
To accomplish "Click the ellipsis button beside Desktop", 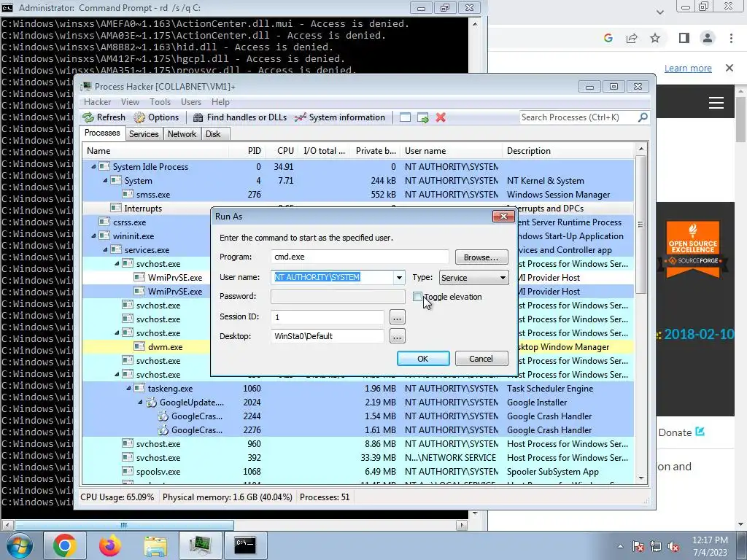I will pos(398,336).
